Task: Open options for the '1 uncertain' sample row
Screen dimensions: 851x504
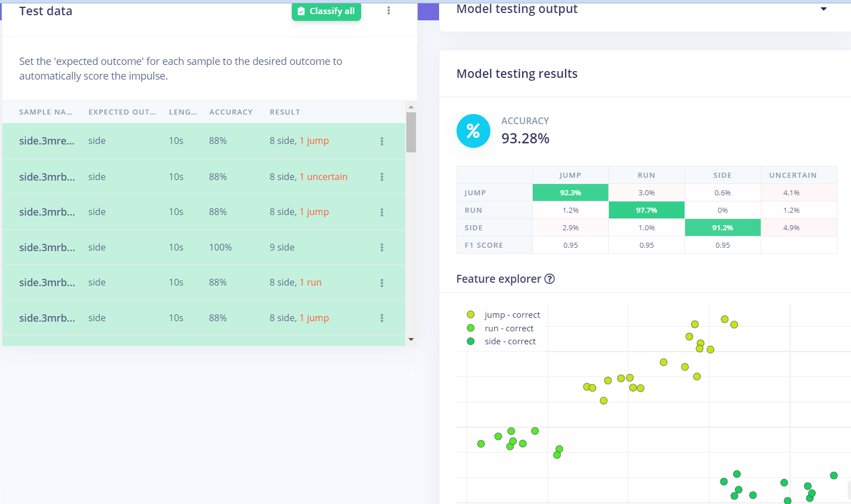Action: 382,177
